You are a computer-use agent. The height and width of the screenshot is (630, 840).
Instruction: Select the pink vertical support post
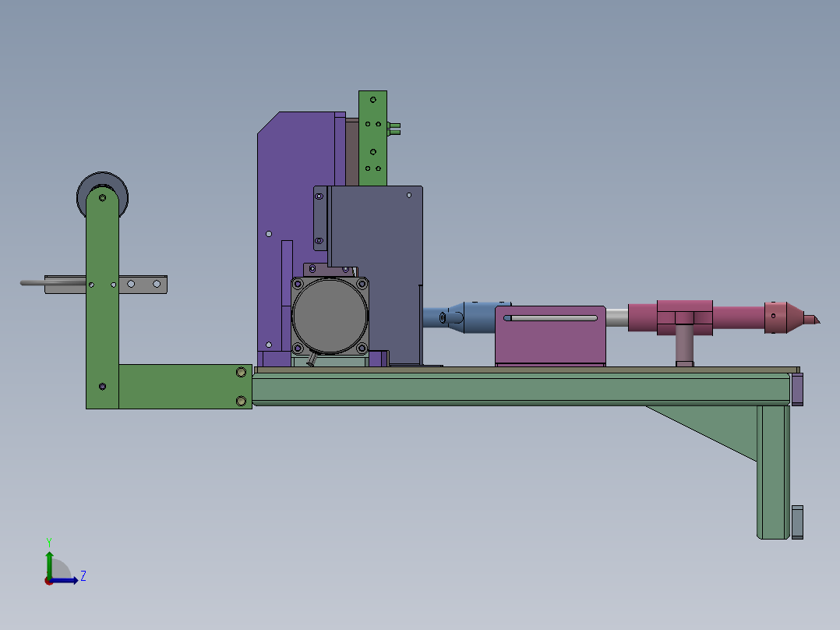click(685, 346)
